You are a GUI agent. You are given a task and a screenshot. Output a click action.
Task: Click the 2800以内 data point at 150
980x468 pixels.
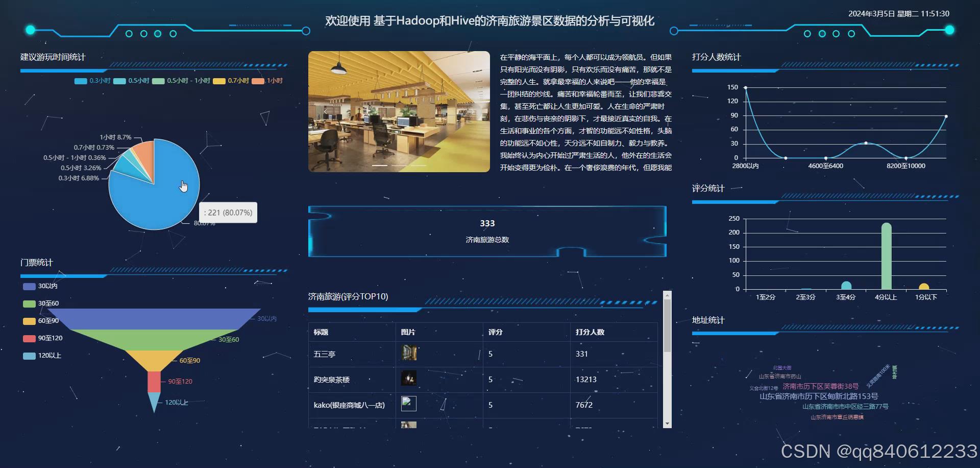point(746,88)
